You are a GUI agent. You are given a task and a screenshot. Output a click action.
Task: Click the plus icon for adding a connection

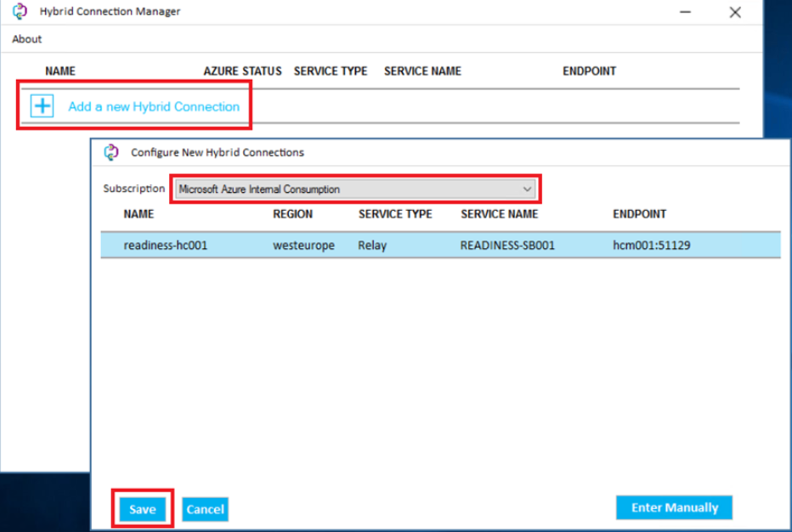coord(42,106)
